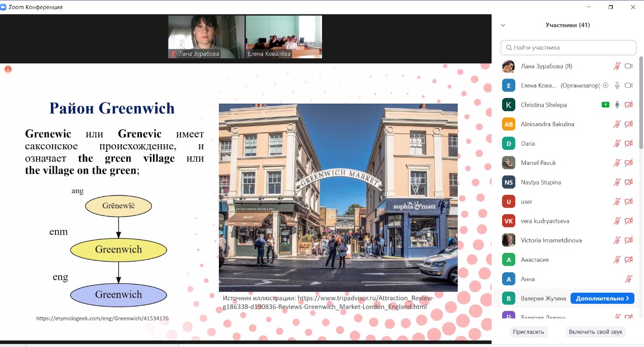
Task: Click Marsel Pavuk's muted microphone icon
Action: tap(617, 163)
